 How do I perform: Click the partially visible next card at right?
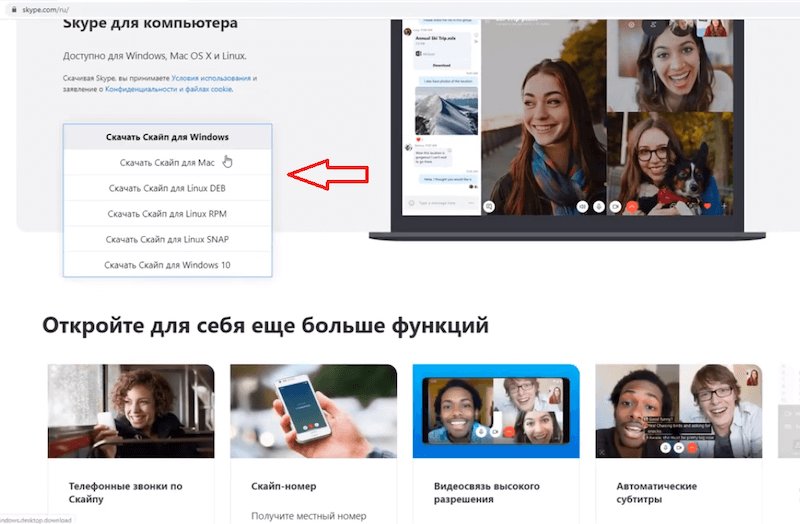[x=789, y=411]
